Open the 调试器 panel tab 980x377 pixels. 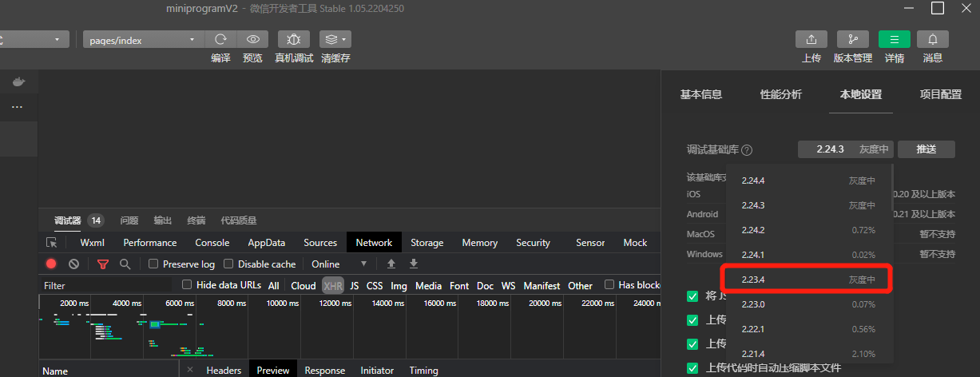point(67,220)
